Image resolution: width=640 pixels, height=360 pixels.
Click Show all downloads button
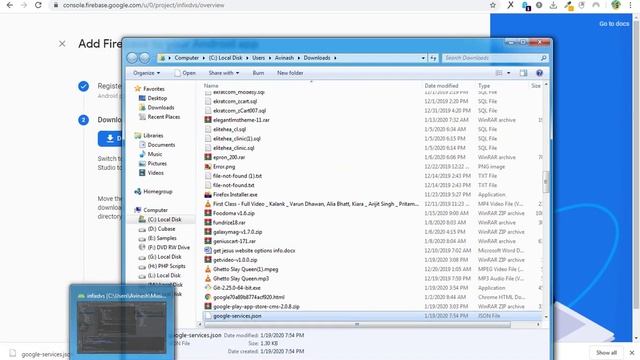606,353
